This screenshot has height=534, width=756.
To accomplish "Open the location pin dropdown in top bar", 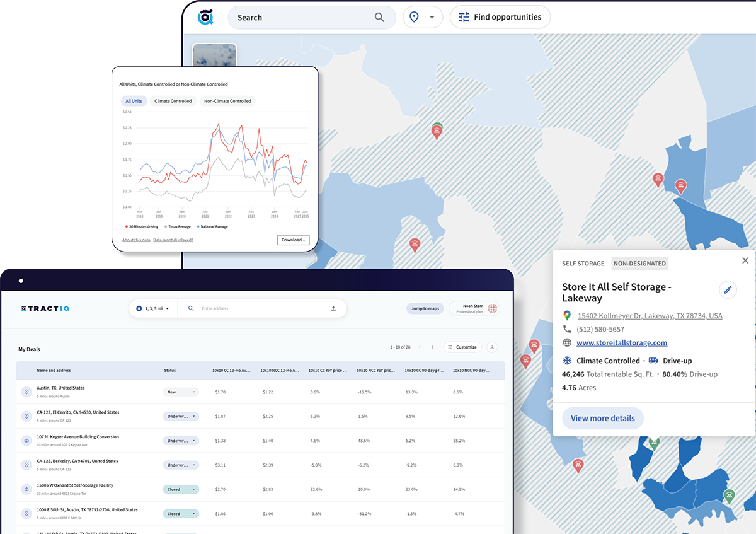I will pos(423,18).
